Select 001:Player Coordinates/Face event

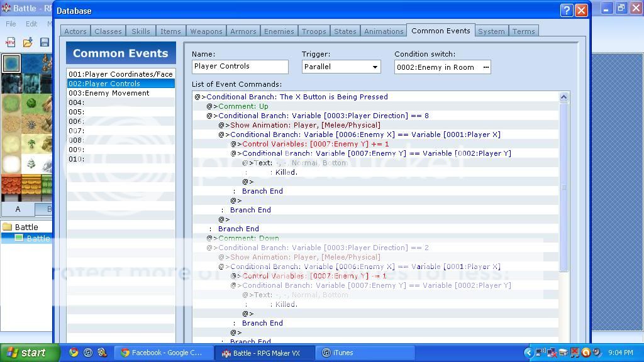(x=120, y=74)
